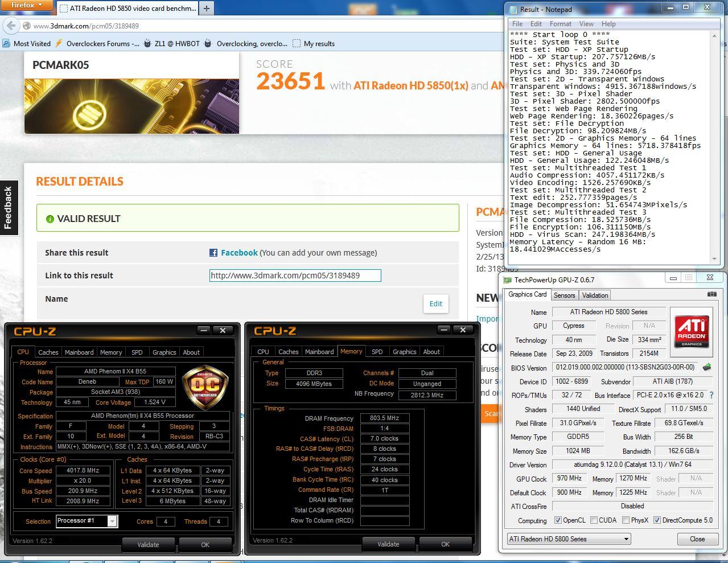Click the DRAM Frequency value 803.5 MHz
Image resolution: width=728 pixels, height=563 pixels.
tap(385, 418)
